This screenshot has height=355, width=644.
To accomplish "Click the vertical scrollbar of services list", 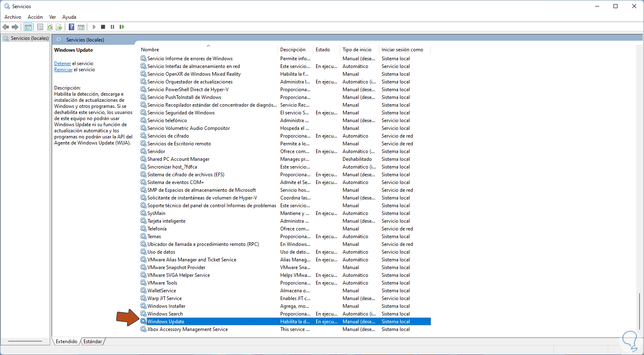I will [640, 311].
